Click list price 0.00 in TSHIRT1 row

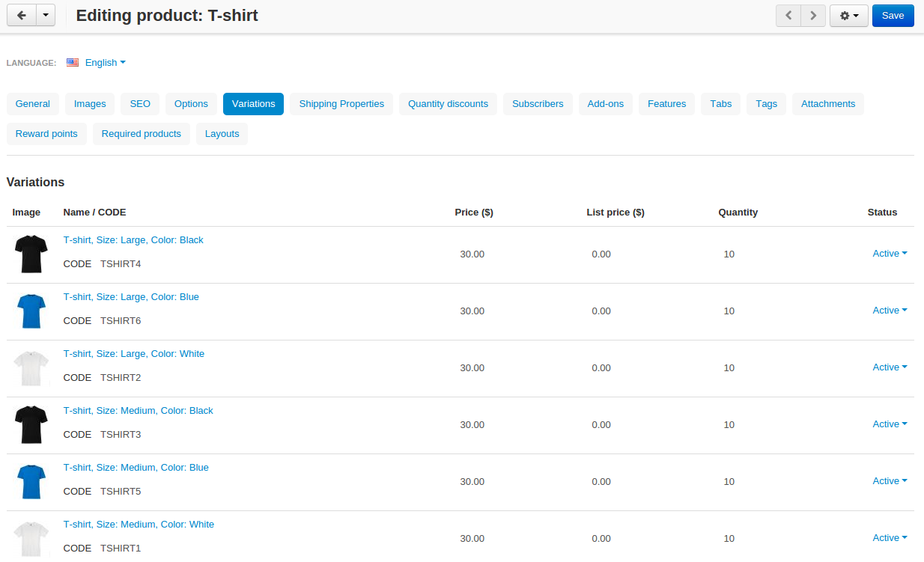tap(601, 539)
